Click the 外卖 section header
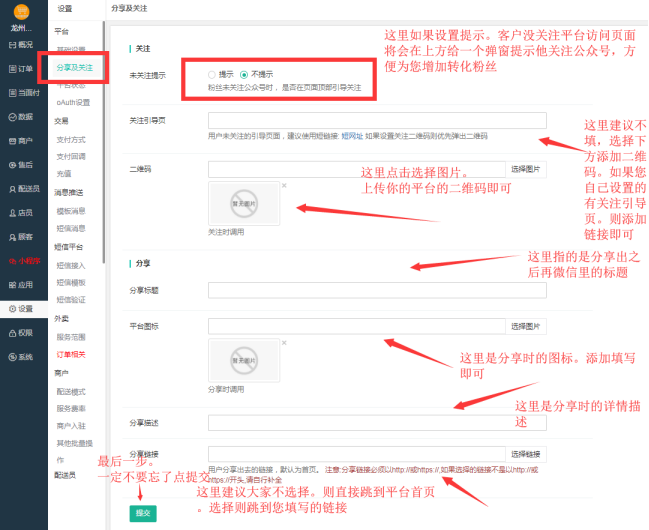This screenshot has height=530, width=649. click(x=61, y=318)
